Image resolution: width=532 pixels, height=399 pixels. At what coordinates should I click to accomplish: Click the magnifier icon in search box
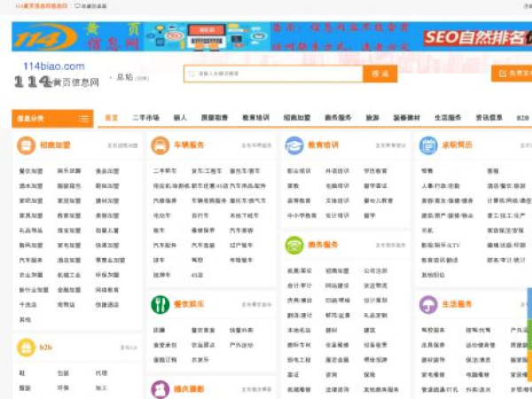coord(192,74)
